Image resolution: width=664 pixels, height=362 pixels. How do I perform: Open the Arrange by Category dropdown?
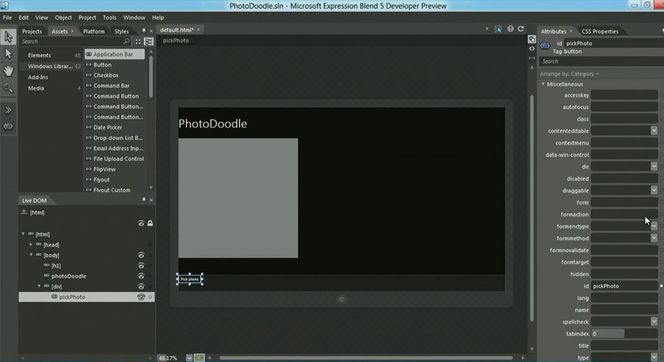[569, 74]
